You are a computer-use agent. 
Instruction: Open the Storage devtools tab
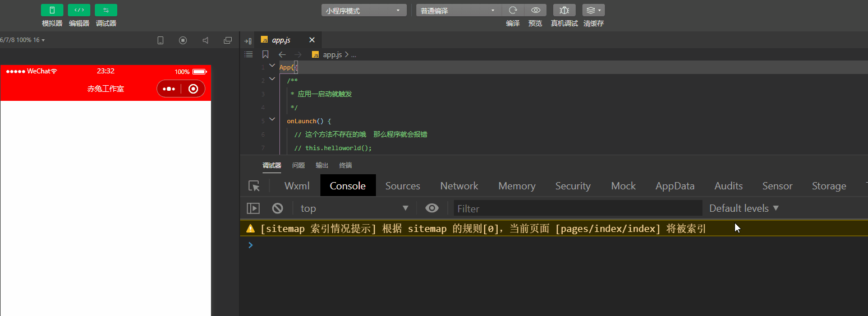click(x=829, y=186)
